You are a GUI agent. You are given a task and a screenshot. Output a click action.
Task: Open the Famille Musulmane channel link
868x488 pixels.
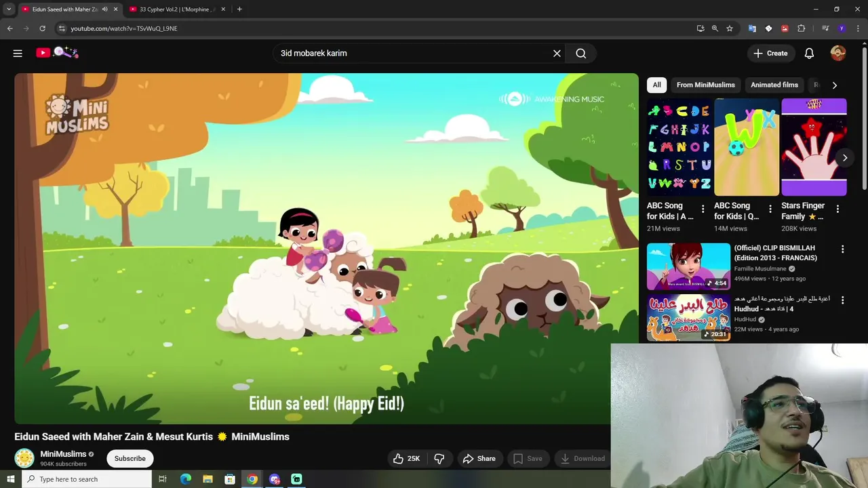[759, 268]
